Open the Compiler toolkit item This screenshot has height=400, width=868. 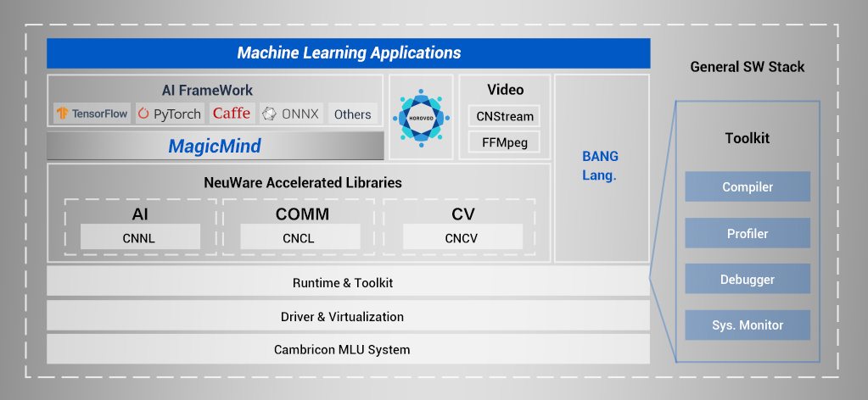pyautogui.click(x=748, y=186)
